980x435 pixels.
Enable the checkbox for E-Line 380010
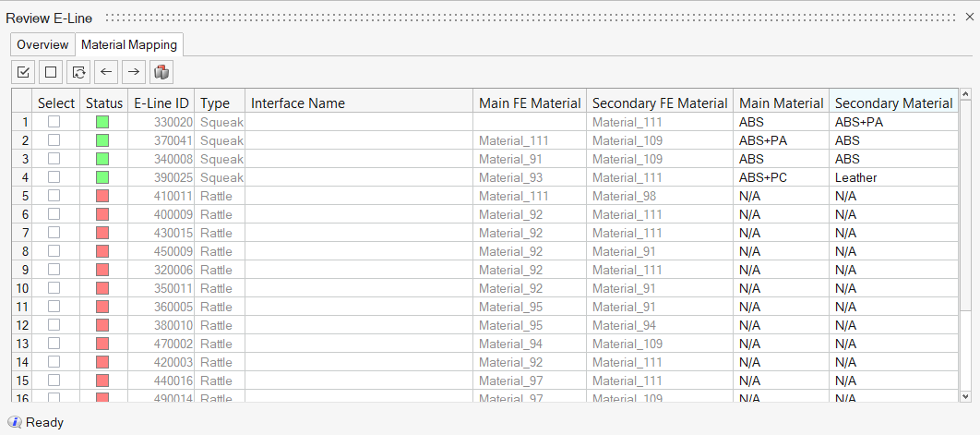(x=54, y=325)
